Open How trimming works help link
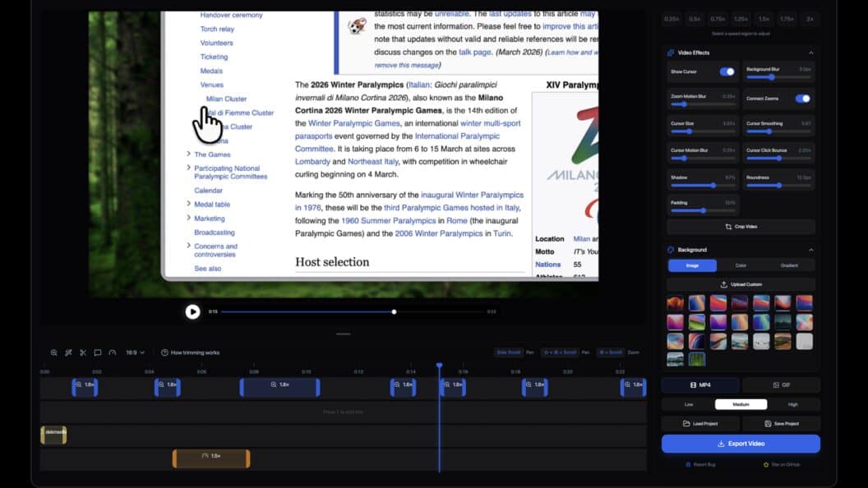868x488 pixels. pos(195,352)
